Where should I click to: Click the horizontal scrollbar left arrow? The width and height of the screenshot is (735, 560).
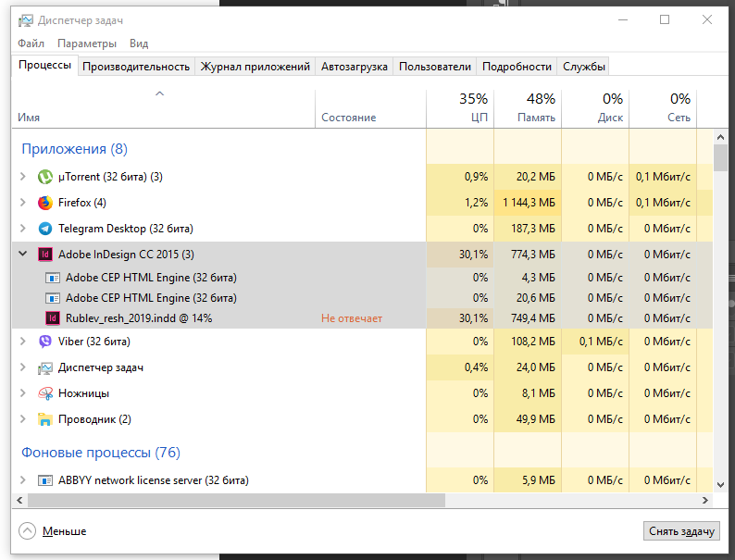coord(19,500)
